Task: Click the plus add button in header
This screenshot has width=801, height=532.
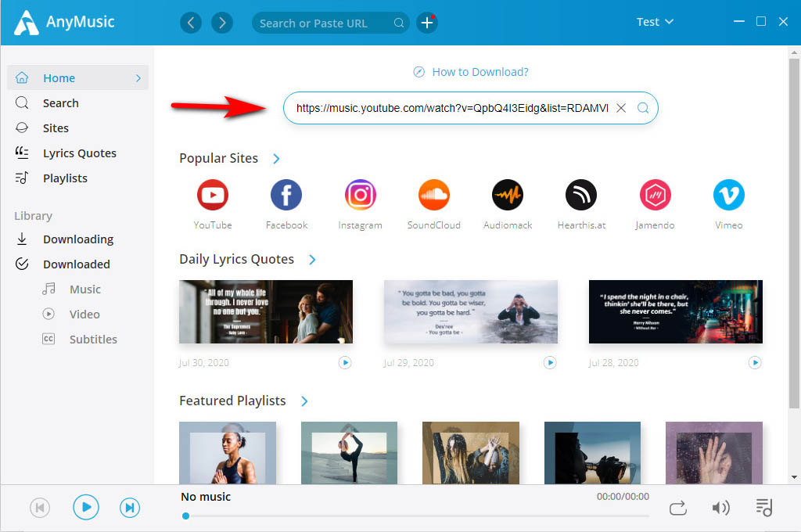Action: point(427,23)
